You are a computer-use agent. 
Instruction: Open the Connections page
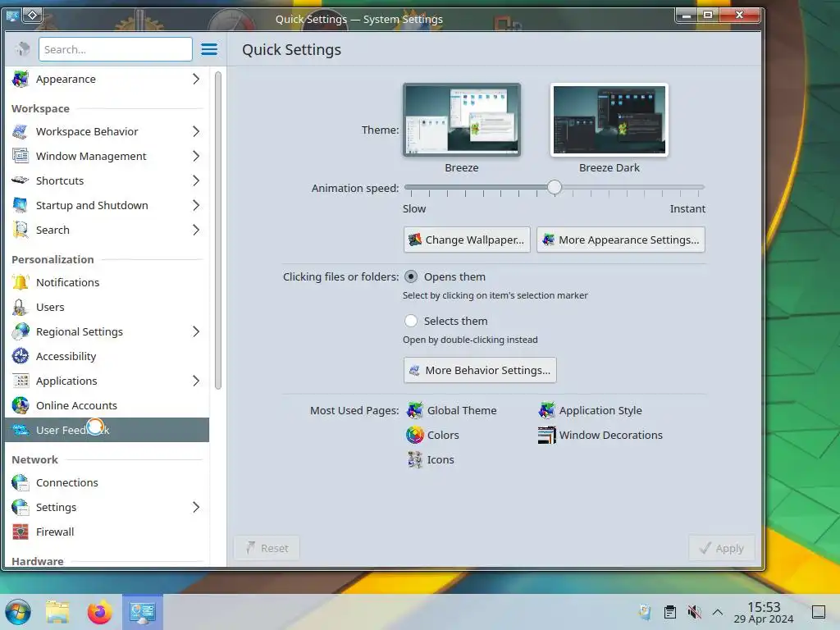[107, 482]
